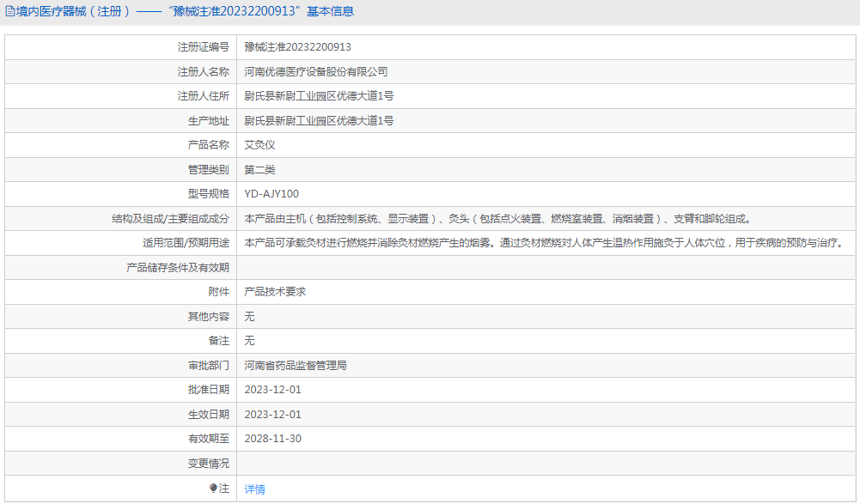Viewport: 860px width, 504px height.
Task: Open the 详情 link
Action: click(x=255, y=489)
